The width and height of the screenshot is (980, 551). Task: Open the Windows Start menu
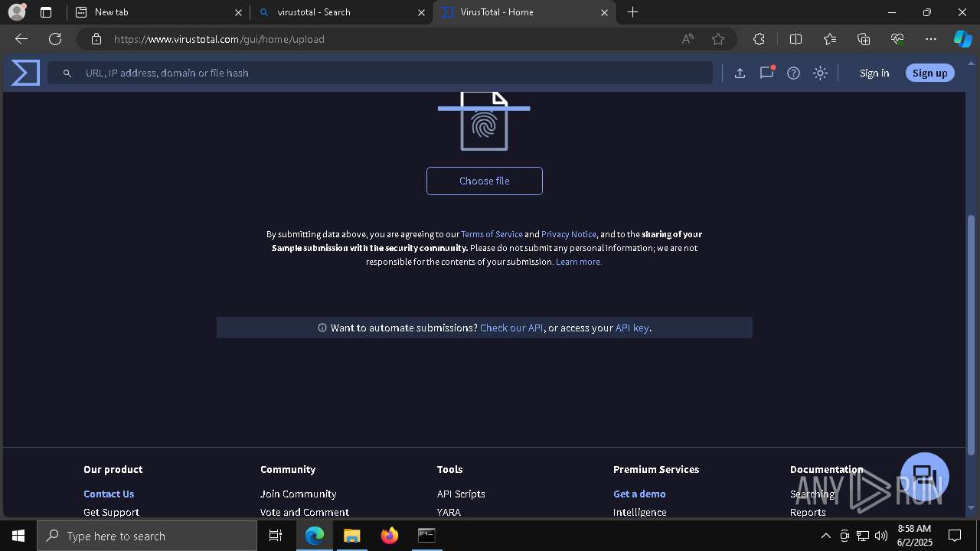pyautogui.click(x=18, y=536)
